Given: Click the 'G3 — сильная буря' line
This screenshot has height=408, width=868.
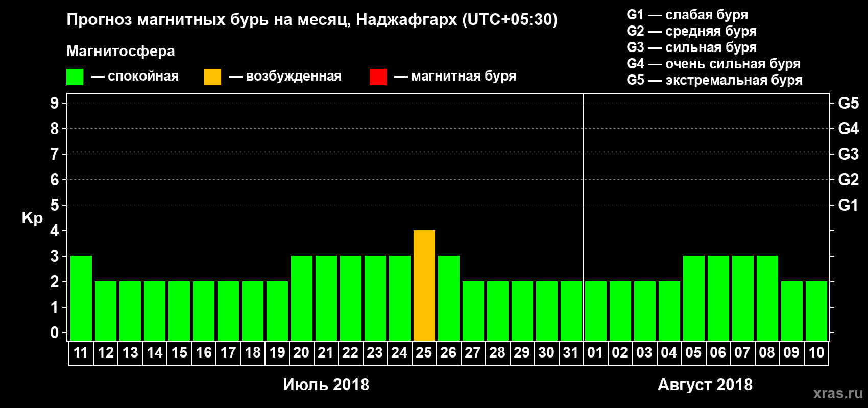Looking at the screenshot, I should pos(691,47).
